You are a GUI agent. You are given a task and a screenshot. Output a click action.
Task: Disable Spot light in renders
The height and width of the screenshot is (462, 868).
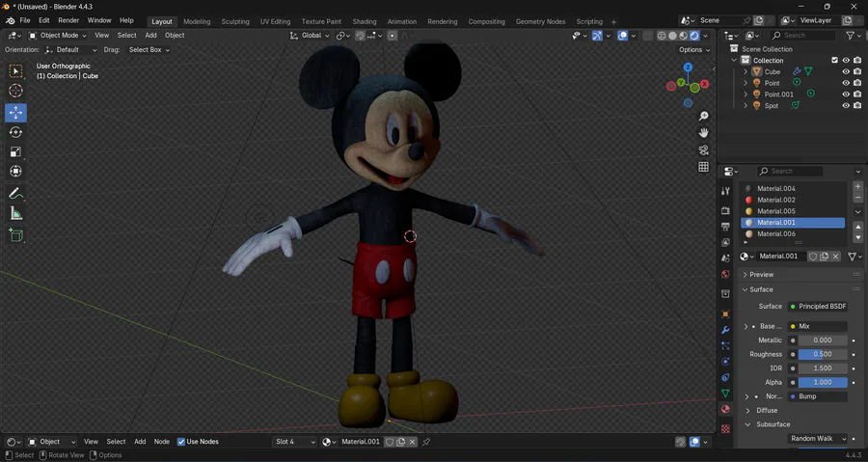(857, 106)
